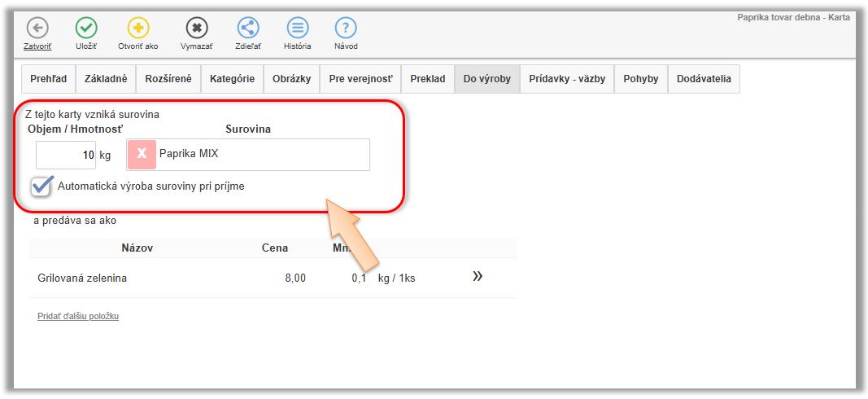The height and width of the screenshot is (399, 868).
Task: Click the Otvoriť ako plus icon
Action: [x=138, y=28]
